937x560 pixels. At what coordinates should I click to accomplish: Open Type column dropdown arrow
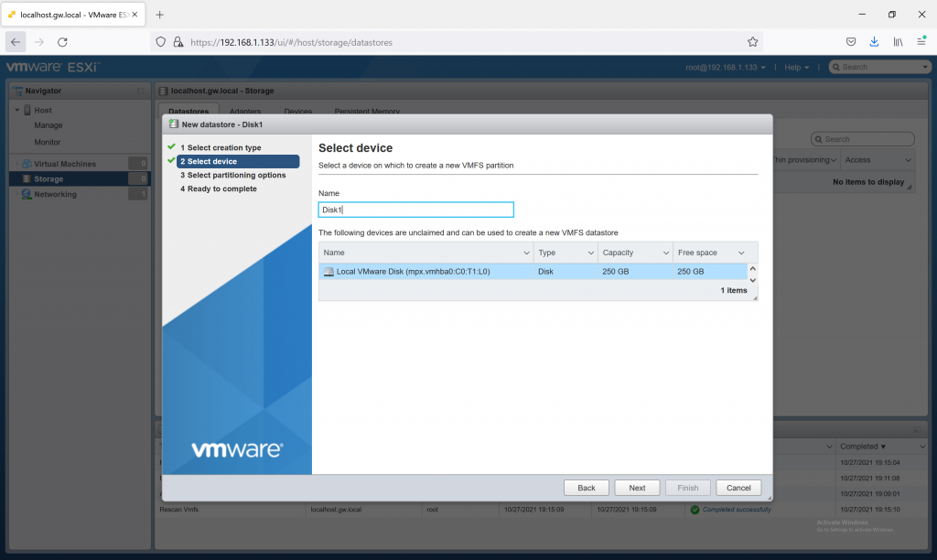coord(591,253)
